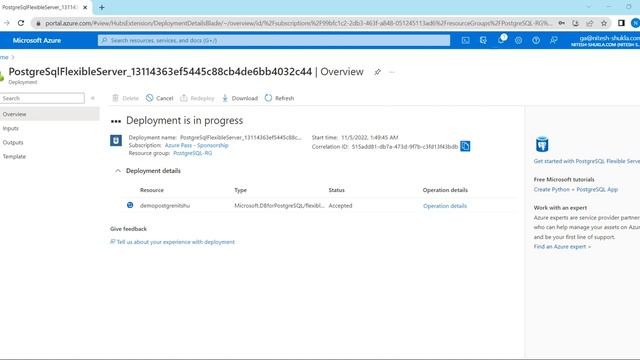Screen dimensions: 640x360
Task: Open a new browser tab
Action: coord(102,7)
